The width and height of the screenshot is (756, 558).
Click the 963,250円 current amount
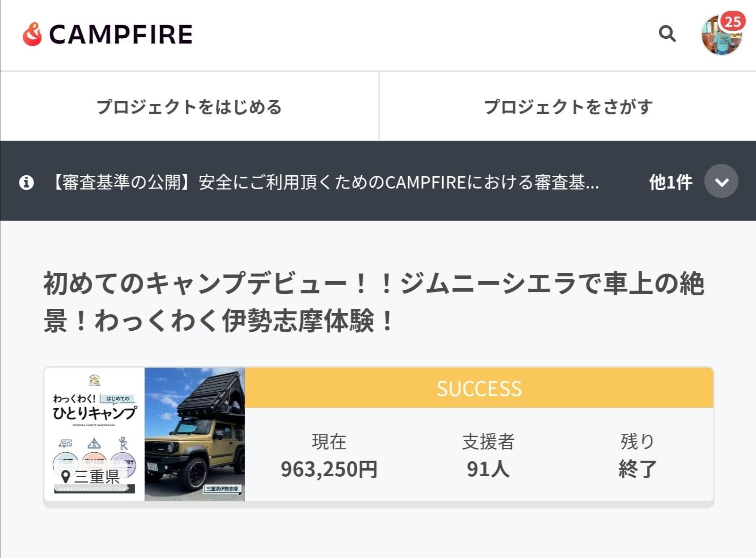pyautogui.click(x=329, y=469)
